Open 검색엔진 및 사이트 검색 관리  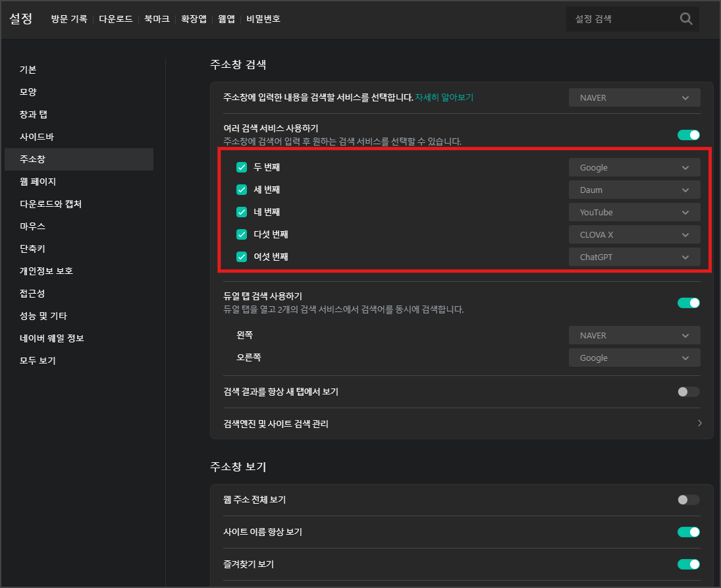(461, 423)
